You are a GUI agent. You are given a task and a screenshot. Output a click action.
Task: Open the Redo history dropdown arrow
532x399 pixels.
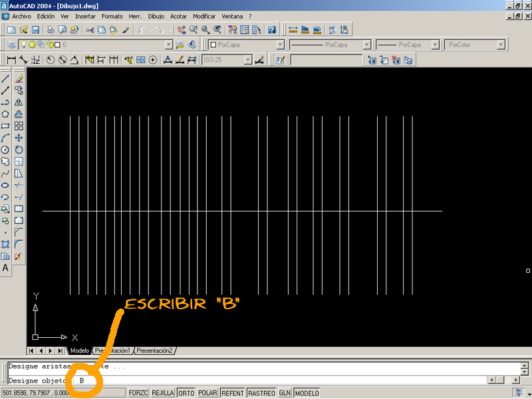click(x=170, y=30)
